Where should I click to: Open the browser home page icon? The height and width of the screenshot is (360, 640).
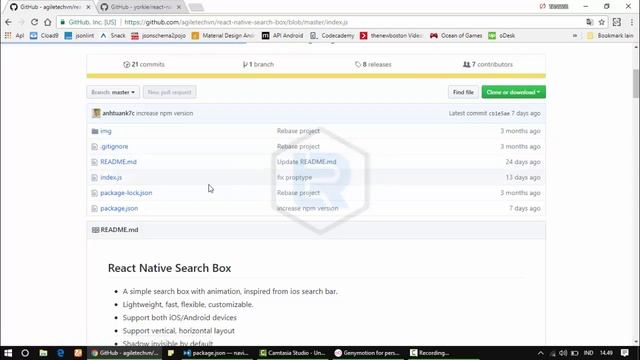pyautogui.click(x=48, y=22)
